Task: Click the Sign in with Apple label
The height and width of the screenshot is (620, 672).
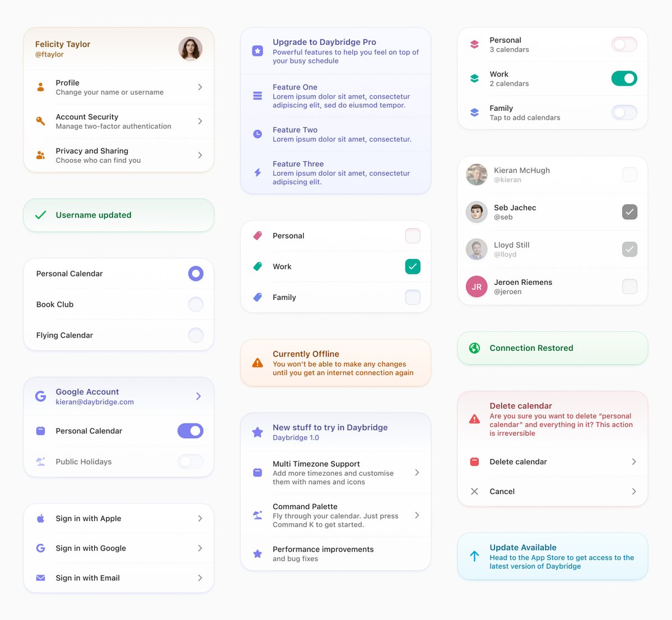Action: click(x=88, y=519)
